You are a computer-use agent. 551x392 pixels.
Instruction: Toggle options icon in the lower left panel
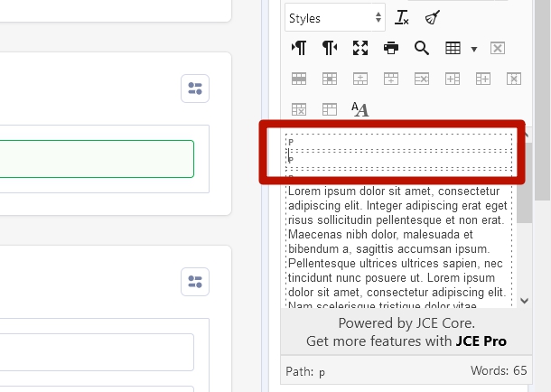coord(195,282)
